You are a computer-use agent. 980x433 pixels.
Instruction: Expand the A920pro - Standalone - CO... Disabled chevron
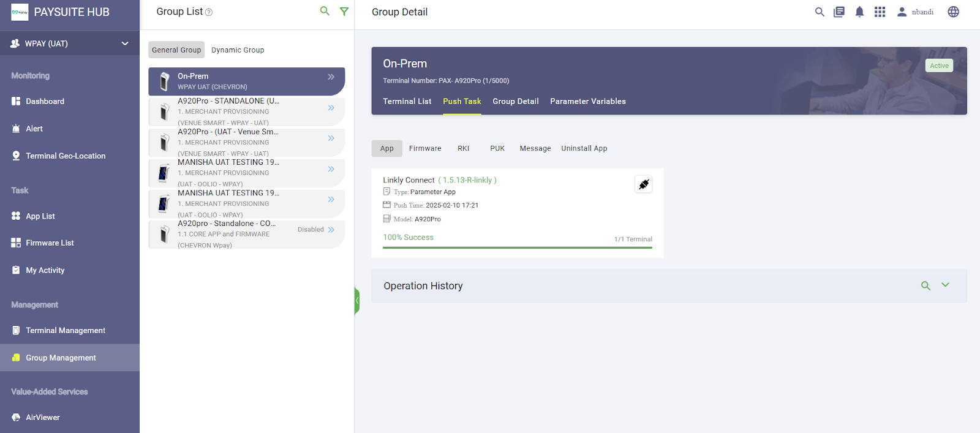[x=331, y=230]
